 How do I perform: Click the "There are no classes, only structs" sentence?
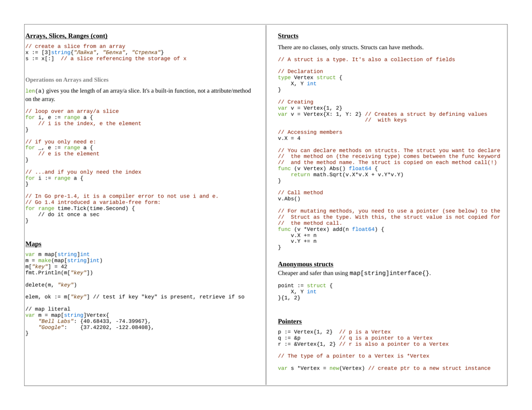pos(351,47)
